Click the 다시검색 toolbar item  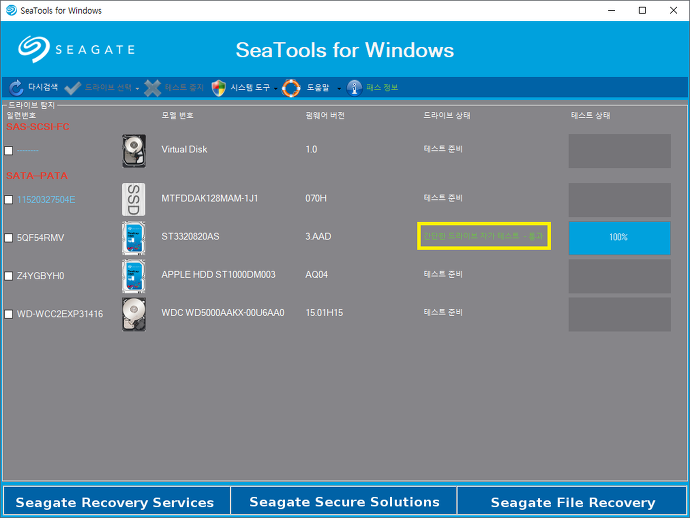[x=43, y=87]
